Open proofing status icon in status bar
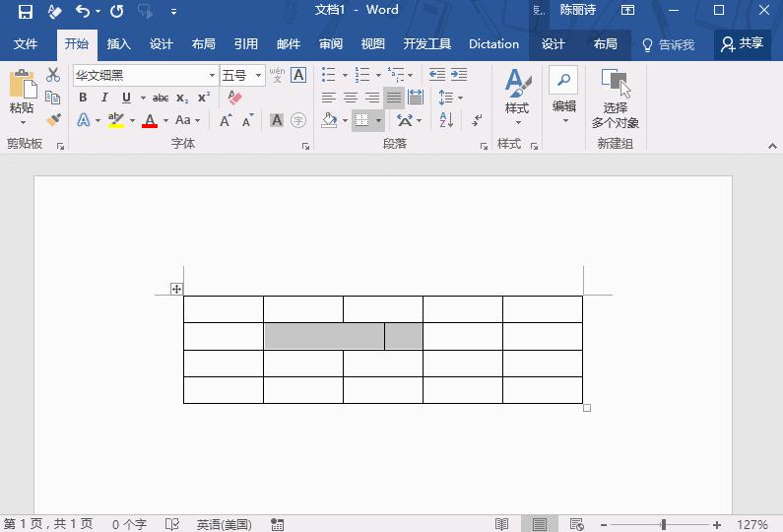The height and width of the screenshot is (532, 783). (x=171, y=524)
